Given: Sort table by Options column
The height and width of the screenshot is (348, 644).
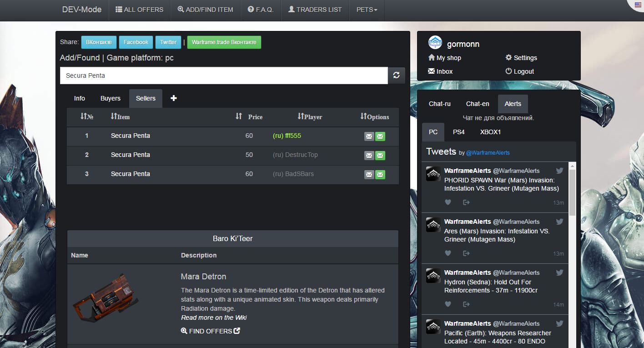Looking at the screenshot, I should (374, 116).
